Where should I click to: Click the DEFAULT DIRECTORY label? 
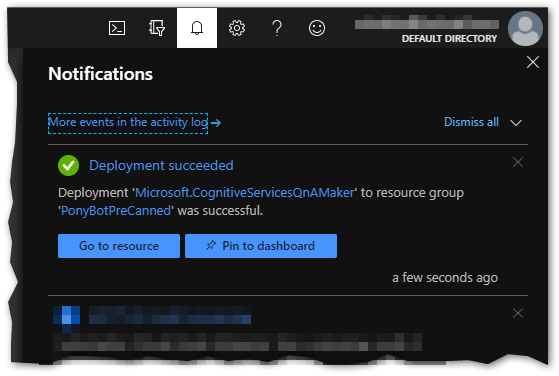pyautogui.click(x=449, y=38)
